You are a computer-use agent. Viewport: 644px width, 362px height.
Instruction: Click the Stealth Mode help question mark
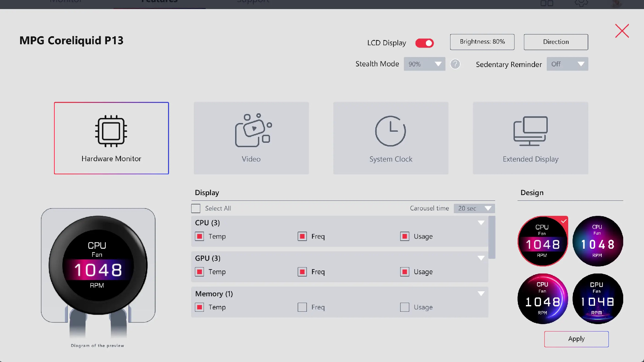click(455, 64)
